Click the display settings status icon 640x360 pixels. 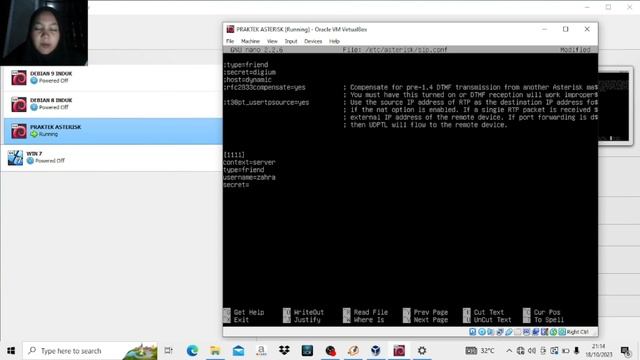coord(527,332)
